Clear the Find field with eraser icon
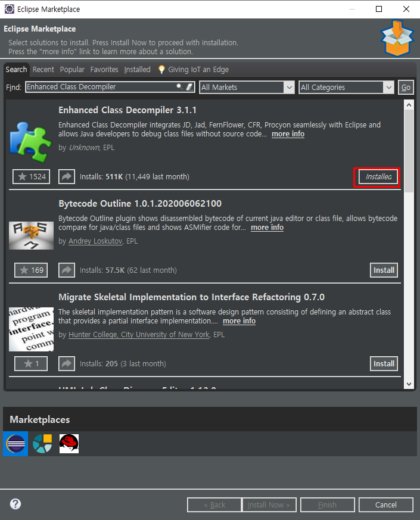 (189, 86)
